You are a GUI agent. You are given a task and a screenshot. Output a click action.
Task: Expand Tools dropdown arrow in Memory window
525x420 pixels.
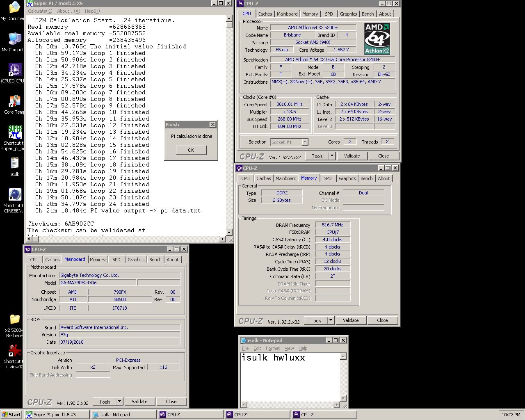click(x=331, y=320)
